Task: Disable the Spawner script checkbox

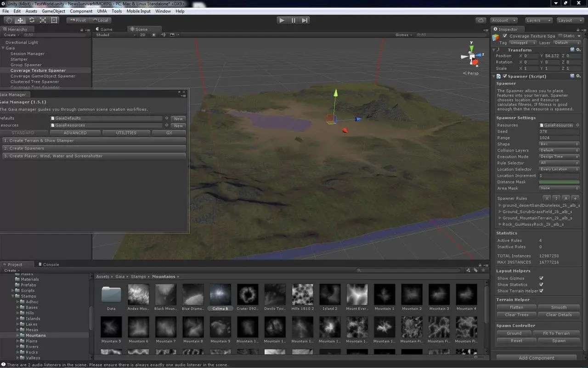Action: coord(505,76)
